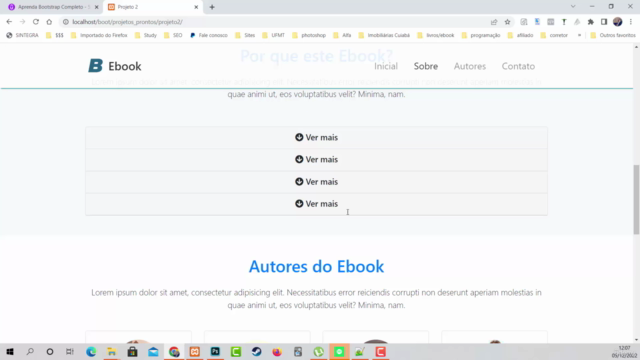Open Photoshop from the taskbar
640x360 pixels.
pos(215,351)
